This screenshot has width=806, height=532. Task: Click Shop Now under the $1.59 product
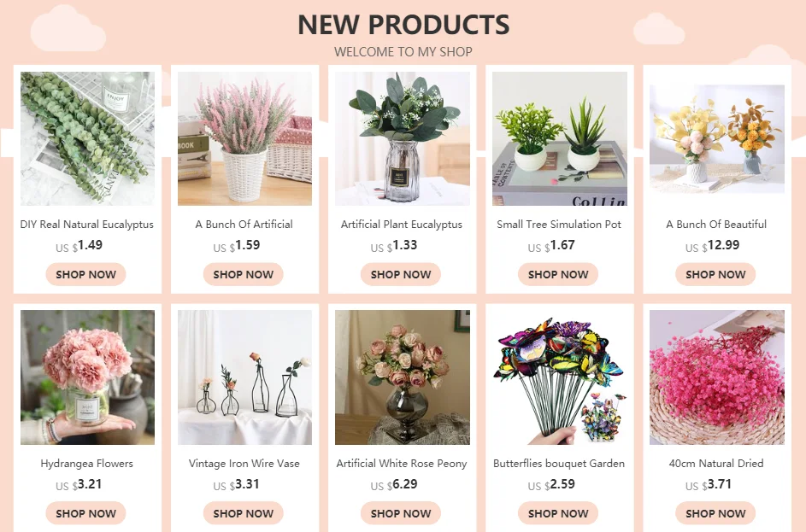coord(243,274)
